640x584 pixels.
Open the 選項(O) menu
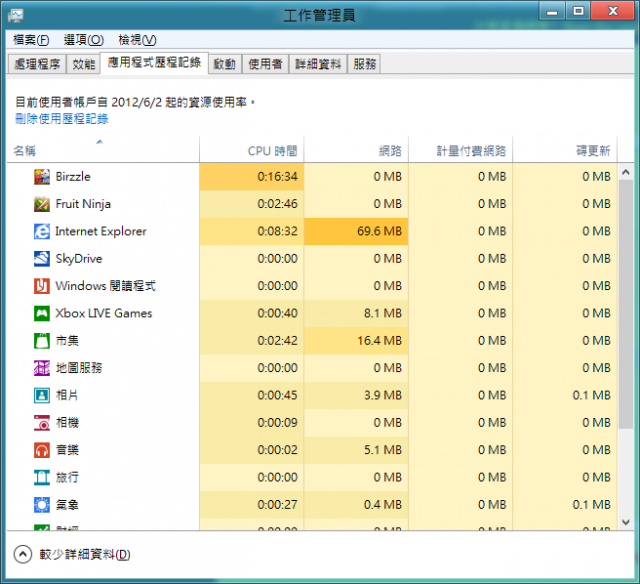tap(84, 40)
